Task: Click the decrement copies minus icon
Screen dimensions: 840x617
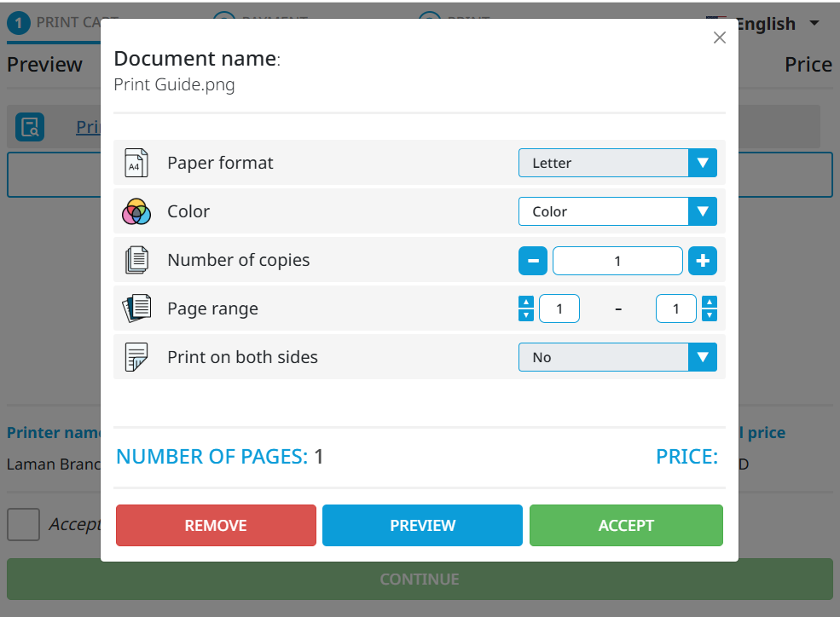Action: pyautogui.click(x=533, y=260)
